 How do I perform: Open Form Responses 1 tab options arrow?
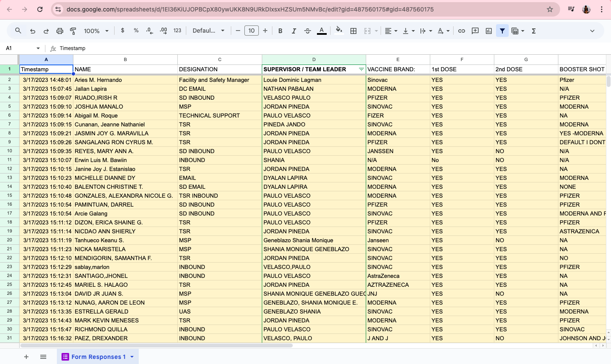click(x=132, y=357)
